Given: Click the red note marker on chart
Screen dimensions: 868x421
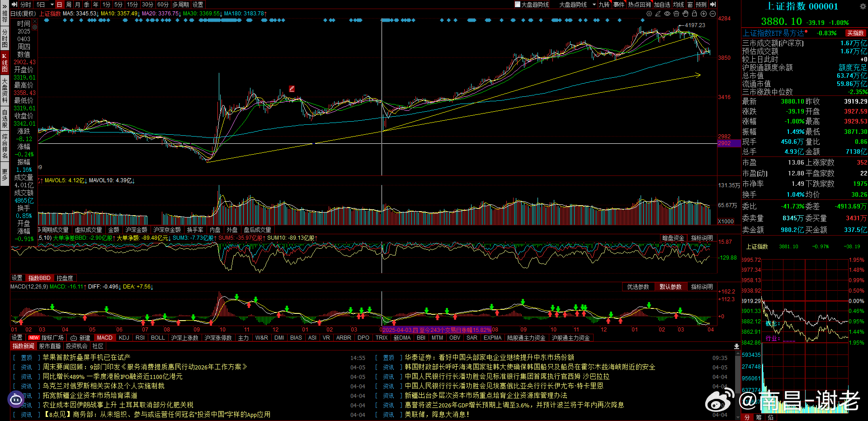Looking at the screenshot, I should pos(292,89).
